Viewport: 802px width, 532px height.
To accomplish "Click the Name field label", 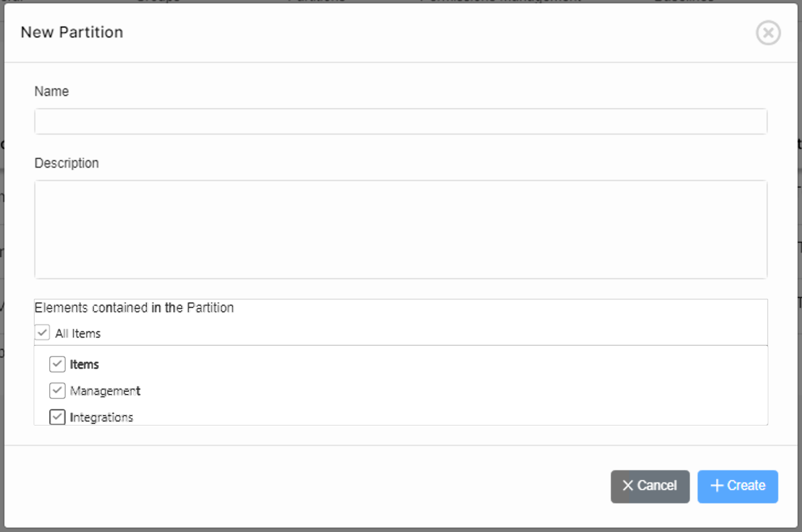I will point(51,92).
